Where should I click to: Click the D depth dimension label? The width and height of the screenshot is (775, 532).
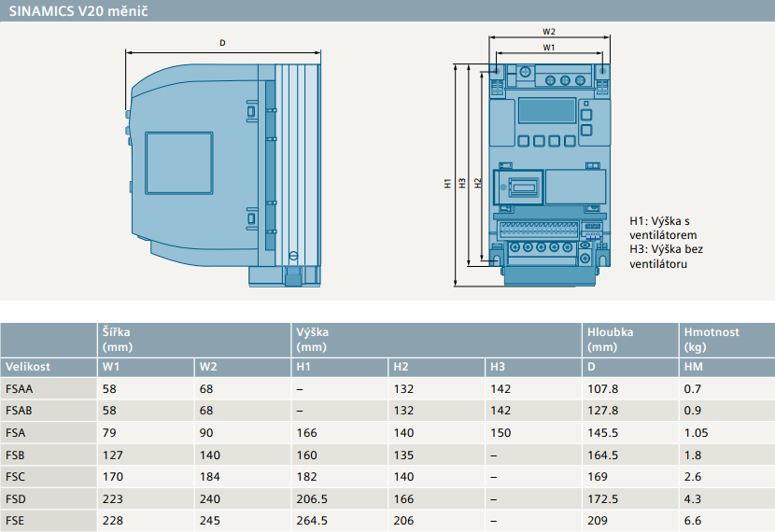pos(222,43)
